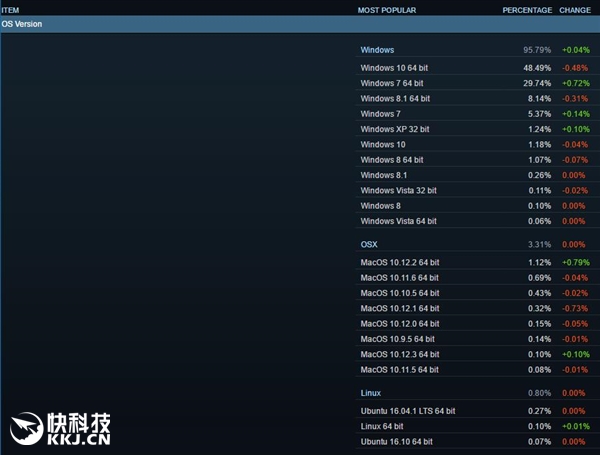Select the Windows XP 32 bit row label

pos(395,129)
